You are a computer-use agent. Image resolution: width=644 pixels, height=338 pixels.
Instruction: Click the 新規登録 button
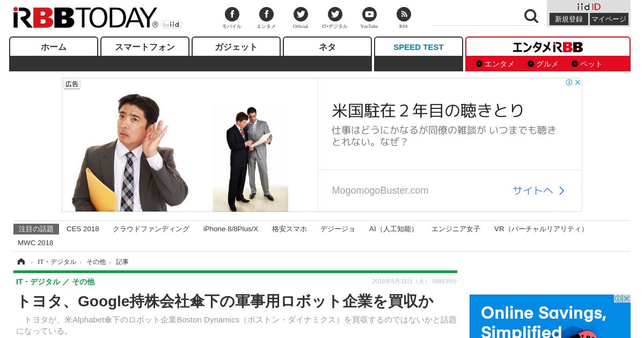point(569,19)
